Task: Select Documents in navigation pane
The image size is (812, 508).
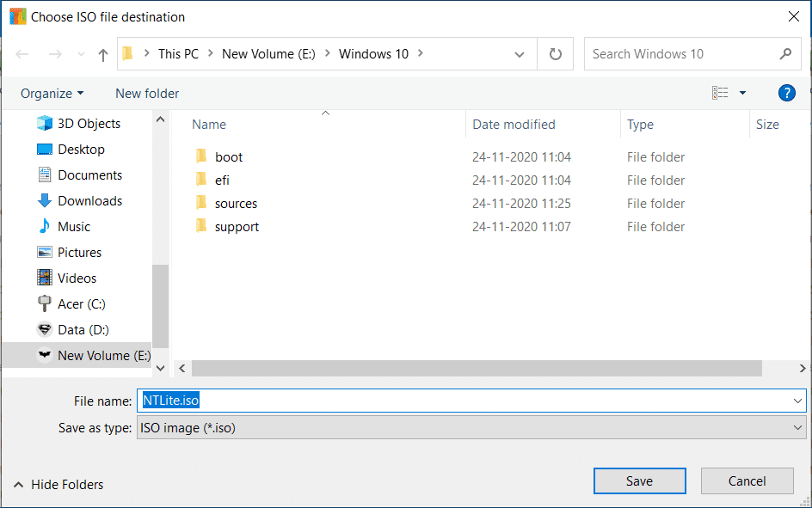Action: [x=90, y=175]
